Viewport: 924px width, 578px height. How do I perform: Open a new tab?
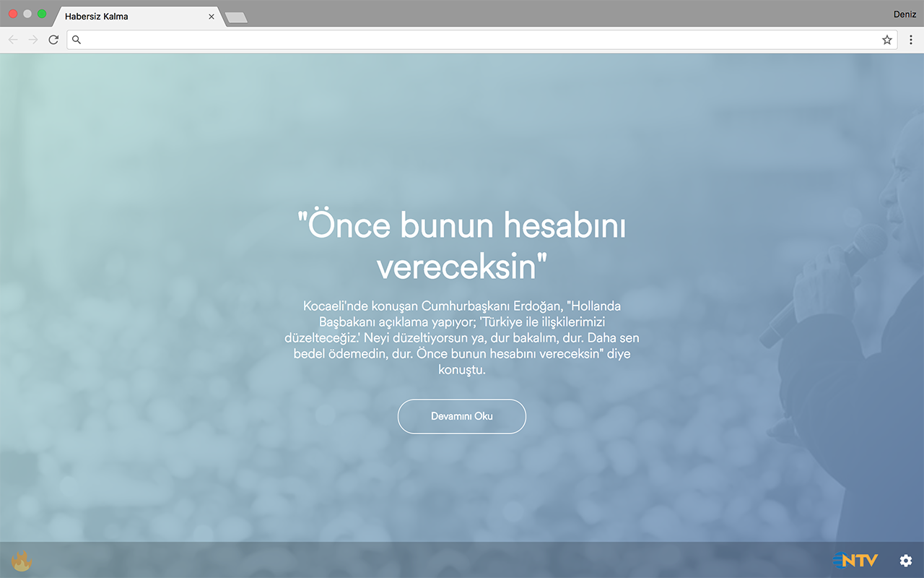point(236,17)
